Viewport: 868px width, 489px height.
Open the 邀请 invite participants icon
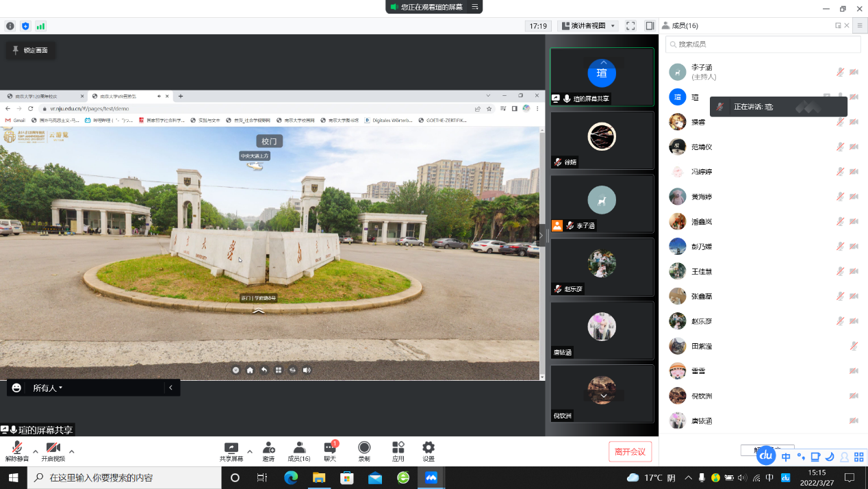269,450
